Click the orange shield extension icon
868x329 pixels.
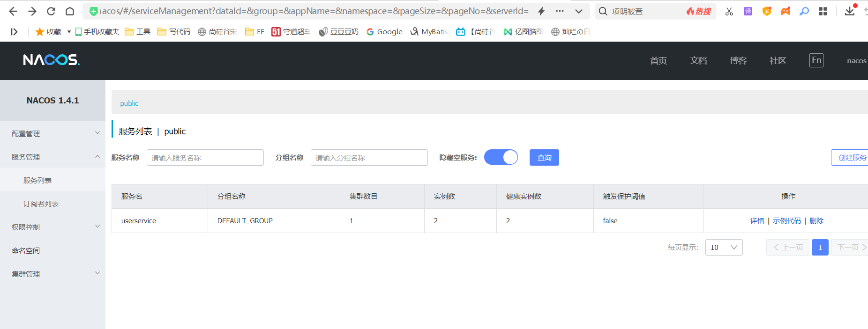(x=767, y=11)
